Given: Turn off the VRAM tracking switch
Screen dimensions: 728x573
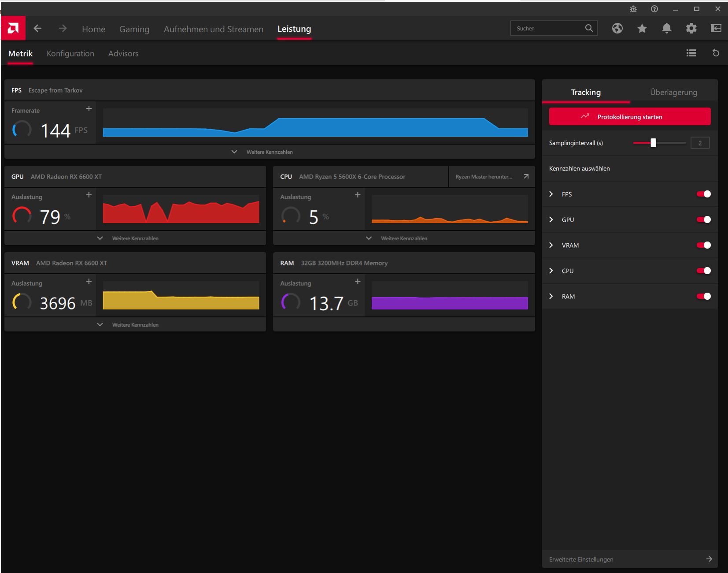Looking at the screenshot, I should (703, 245).
